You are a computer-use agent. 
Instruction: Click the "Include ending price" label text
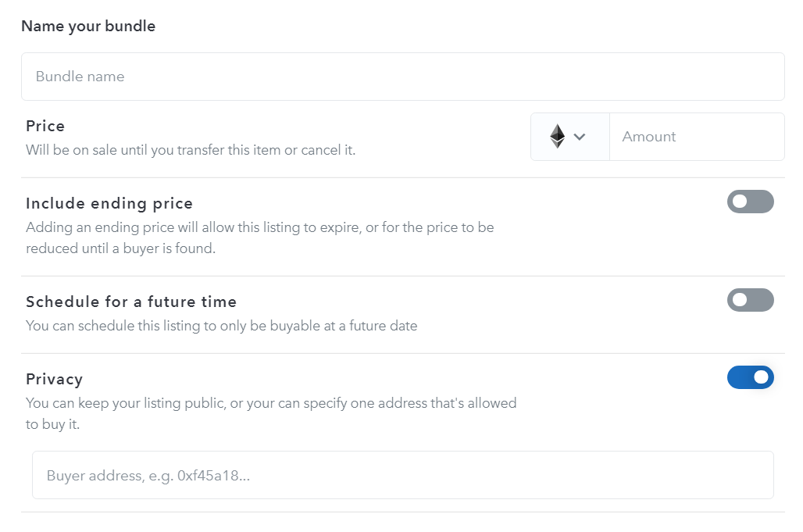click(x=109, y=203)
